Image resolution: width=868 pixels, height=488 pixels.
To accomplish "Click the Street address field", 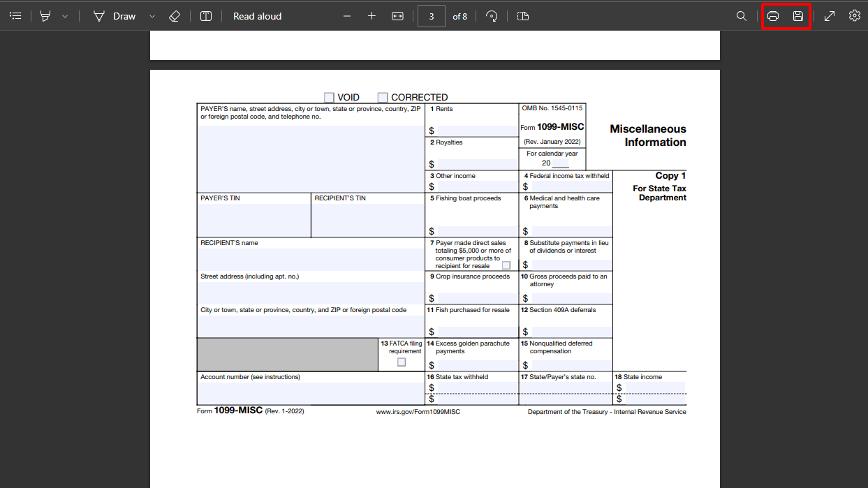I will [311, 293].
